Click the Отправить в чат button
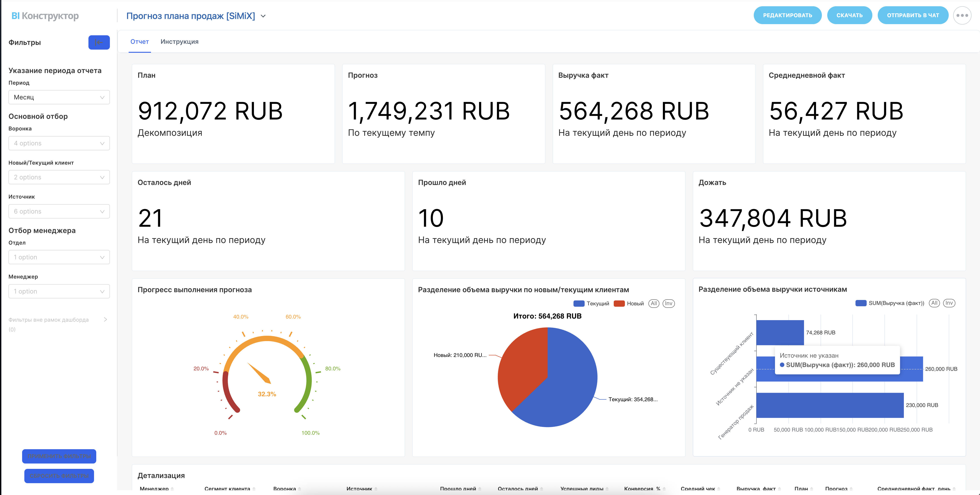This screenshot has width=980, height=495. tap(913, 16)
